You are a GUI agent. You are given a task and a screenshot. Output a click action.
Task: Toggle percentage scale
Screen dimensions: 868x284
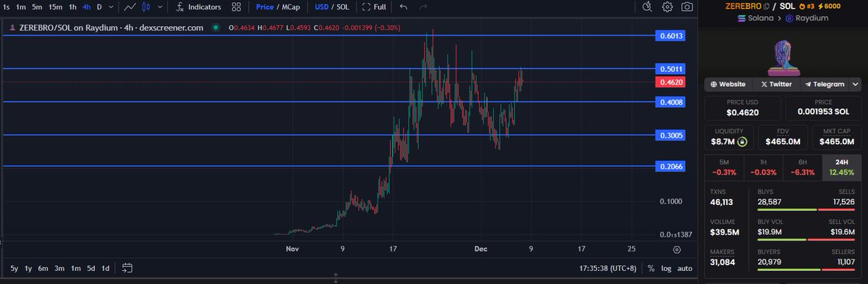point(651,268)
